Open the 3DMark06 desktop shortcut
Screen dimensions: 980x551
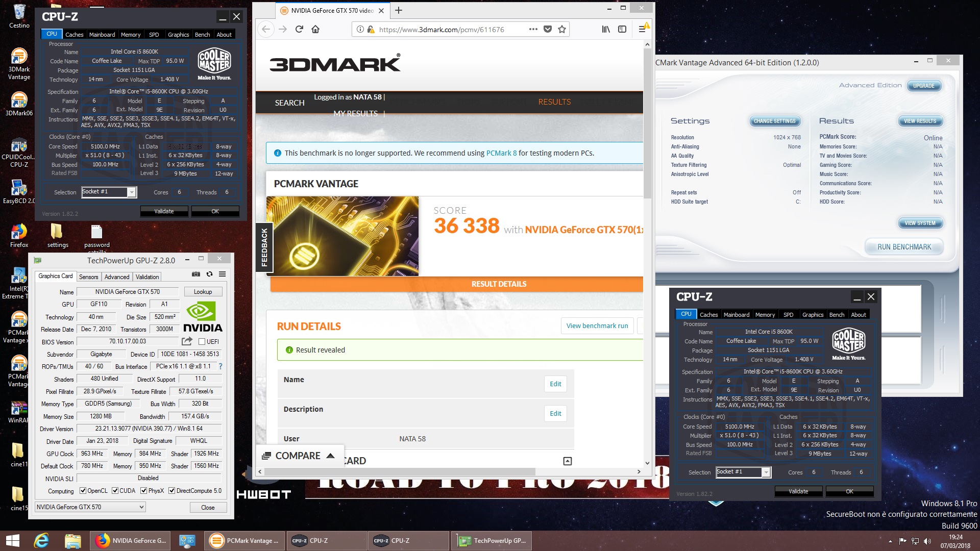pyautogui.click(x=19, y=104)
